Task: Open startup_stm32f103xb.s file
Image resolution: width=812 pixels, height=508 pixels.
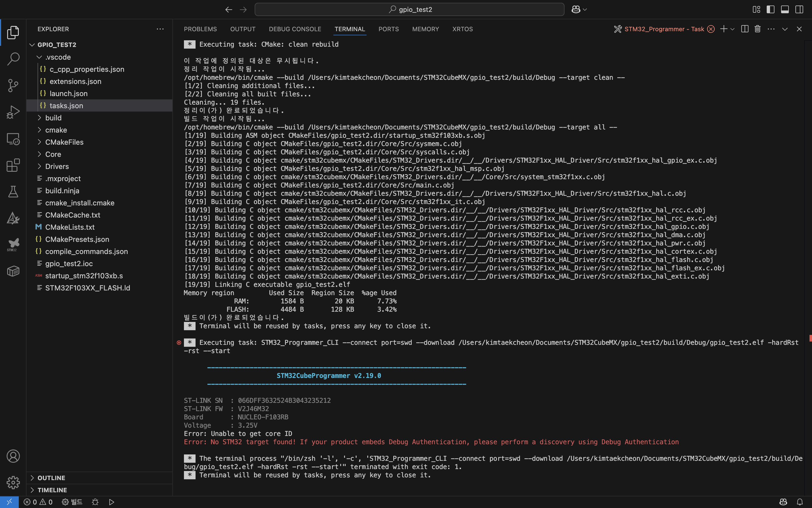Action: [x=99, y=276]
